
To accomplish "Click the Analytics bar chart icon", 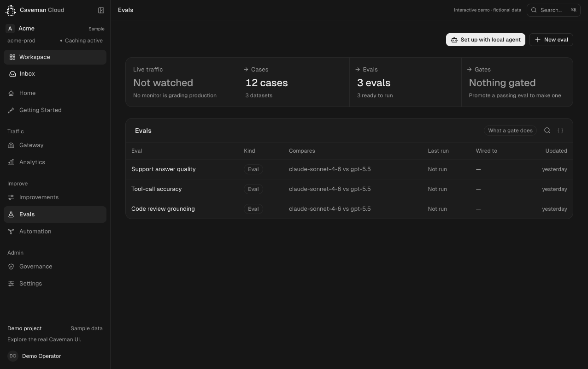I will pyautogui.click(x=11, y=162).
